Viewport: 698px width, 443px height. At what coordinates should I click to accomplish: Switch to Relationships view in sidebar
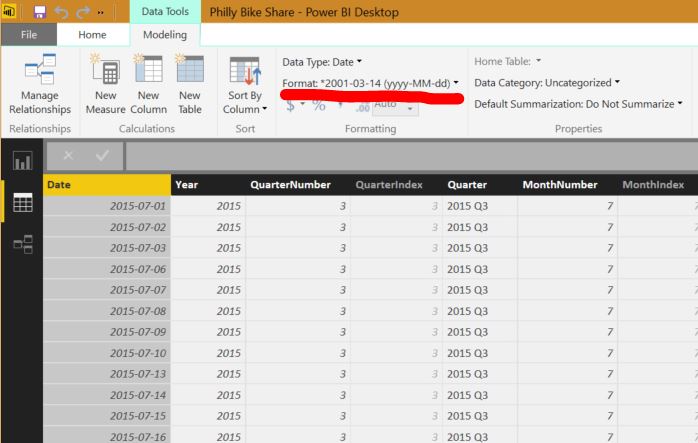coord(23,244)
